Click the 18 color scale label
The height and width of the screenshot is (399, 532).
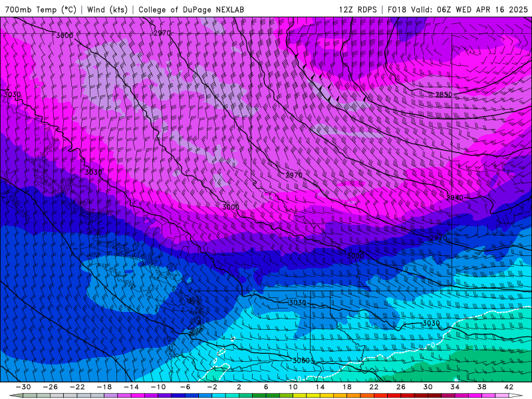click(346, 387)
